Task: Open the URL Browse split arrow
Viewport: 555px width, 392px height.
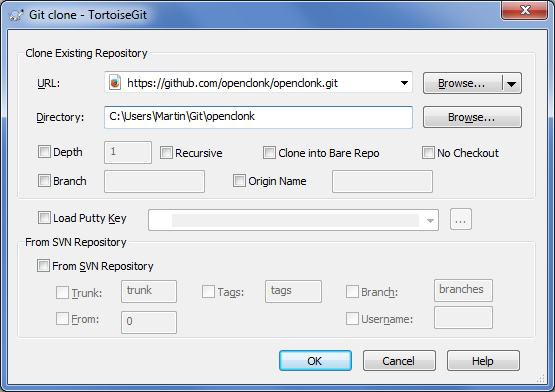Action: point(511,84)
